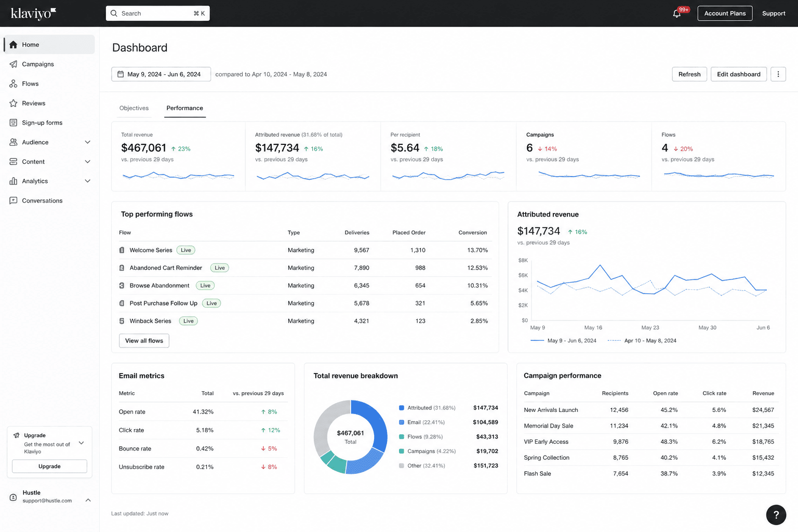Expand the Content submenu chevron
This screenshot has width=798, height=532.
87,162
